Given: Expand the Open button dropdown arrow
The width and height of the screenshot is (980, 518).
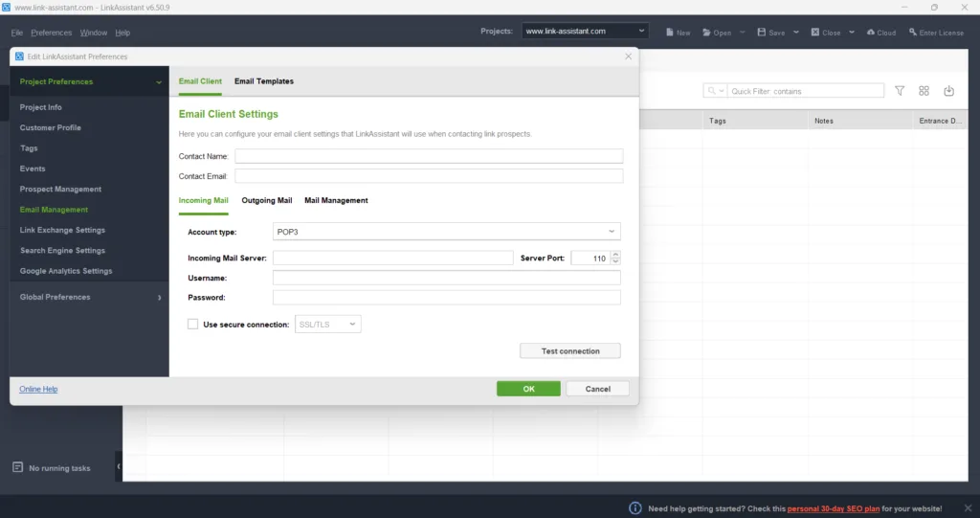Looking at the screenshot, I should pyautogui.click(x=743, y=32).
